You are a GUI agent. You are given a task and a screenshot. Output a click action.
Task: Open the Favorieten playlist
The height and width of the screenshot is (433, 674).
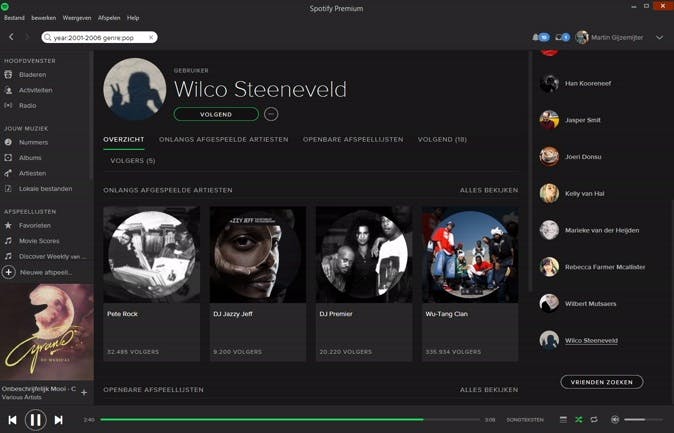coord(34,225)
